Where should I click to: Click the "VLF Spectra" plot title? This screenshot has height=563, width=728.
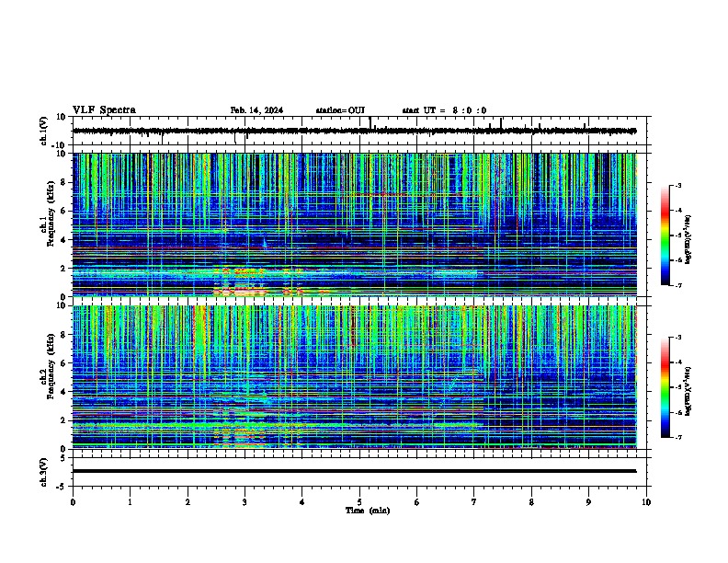(x=104, y=110)
